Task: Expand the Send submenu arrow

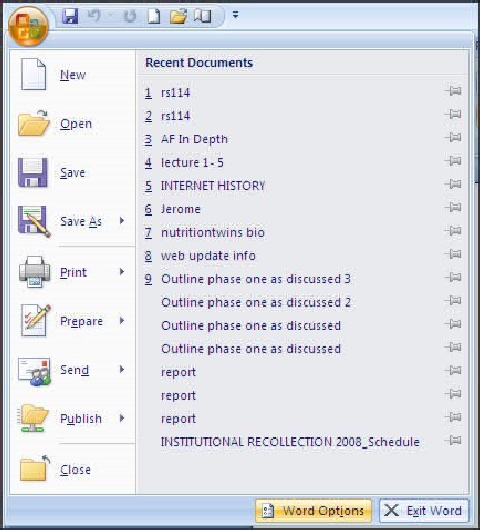Action: pos(122,369)
